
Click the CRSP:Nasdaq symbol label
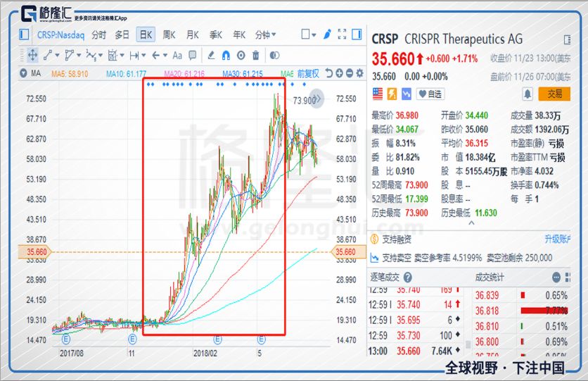point(60,35)
